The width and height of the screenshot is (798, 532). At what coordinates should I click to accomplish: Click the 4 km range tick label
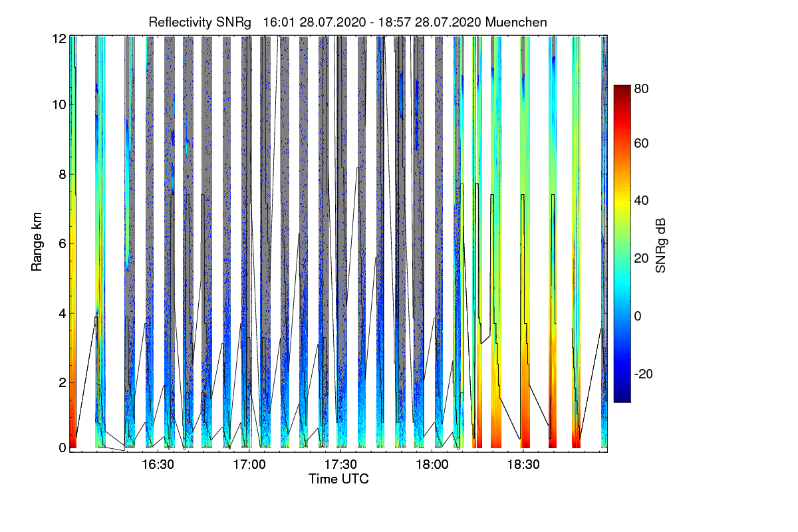pos(63,313)
